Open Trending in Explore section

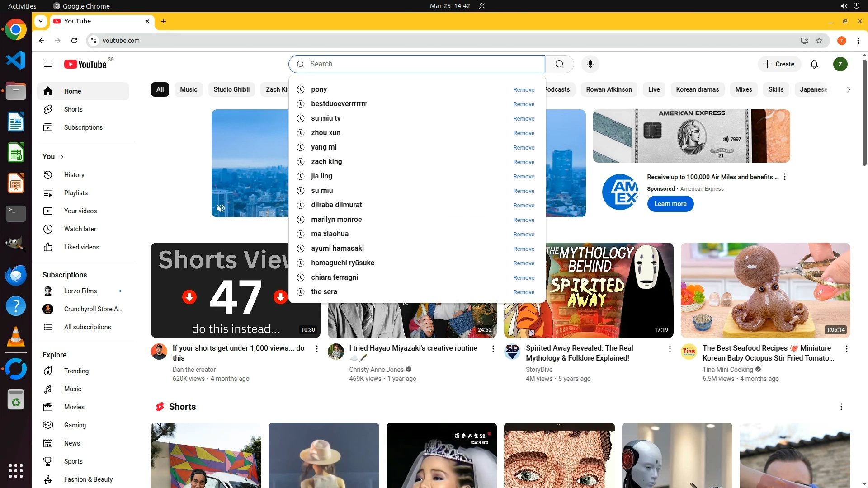pos(76,371)
